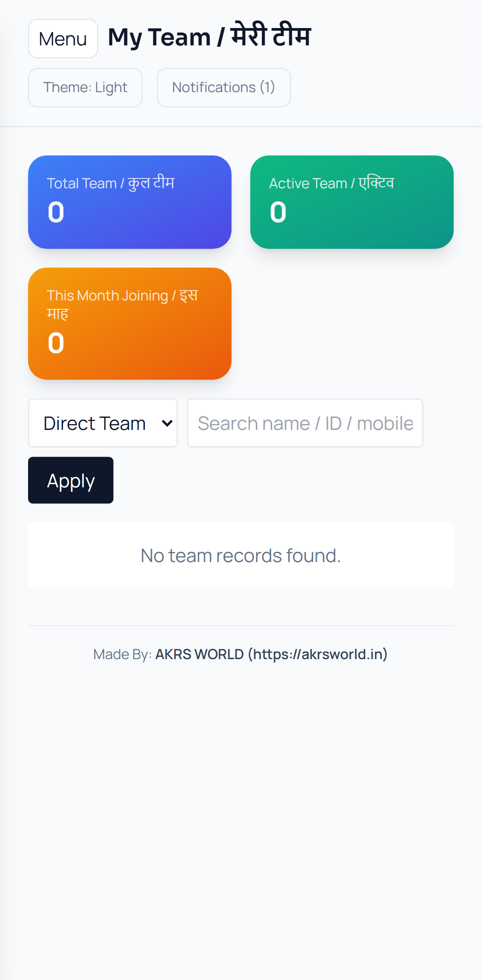The image size is (482, 980).
Task: Click the Active Team count value
Action: (x=278, y=212)
